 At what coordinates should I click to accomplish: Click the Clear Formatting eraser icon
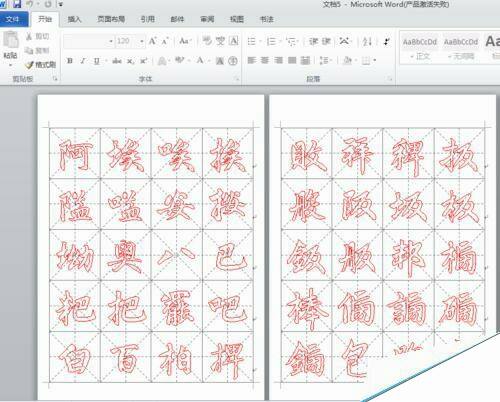coord(207,41)
